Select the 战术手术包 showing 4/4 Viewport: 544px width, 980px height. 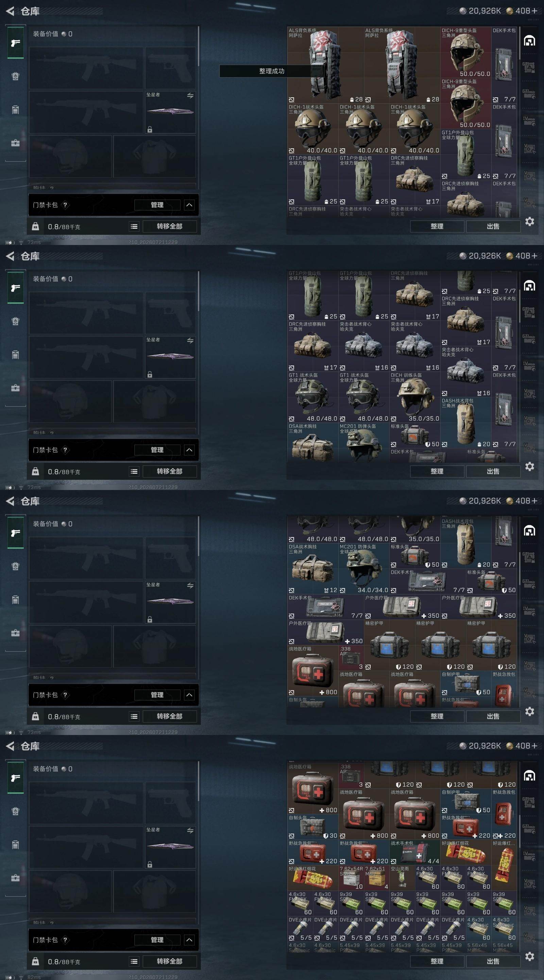[415, 852]
